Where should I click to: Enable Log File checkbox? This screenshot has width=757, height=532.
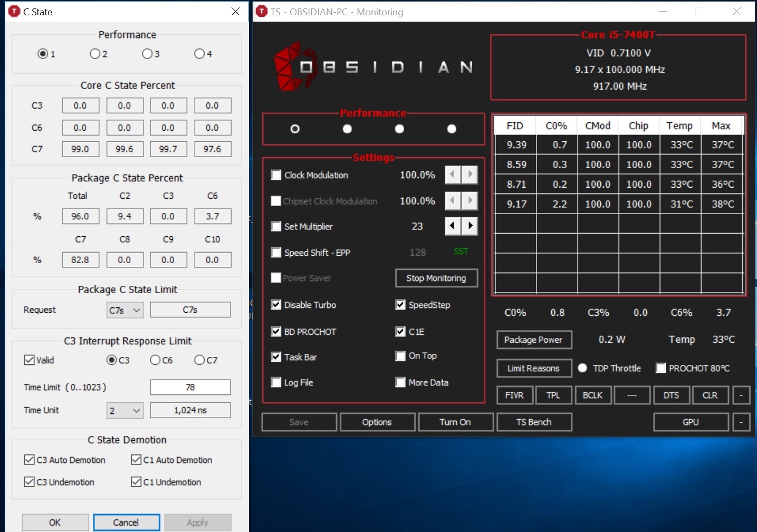[276, 382]
